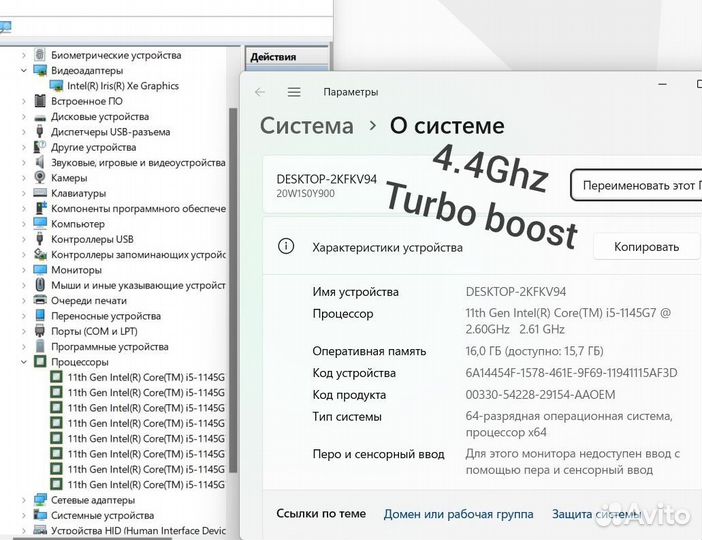The height and width of the screenshot is (540, 702).
Task: Select the Компоненты программного обеспечения item
Action: click(x=138, y=208)
